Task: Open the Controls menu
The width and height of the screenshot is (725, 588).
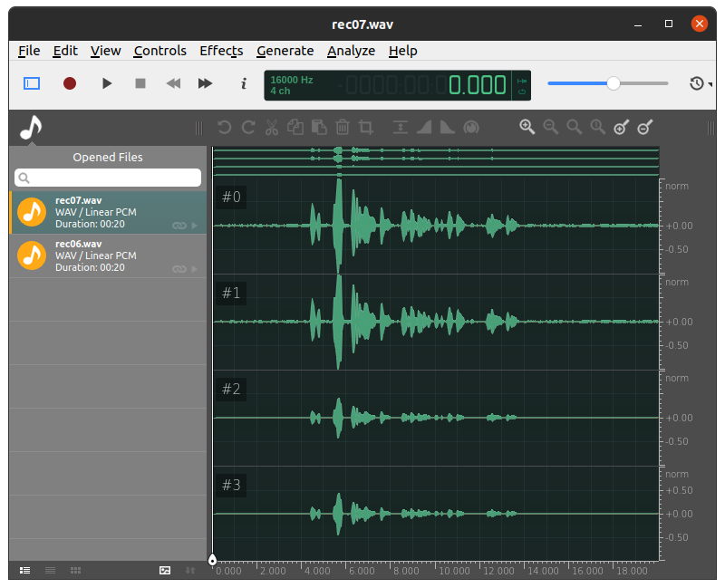Action: pyautogui.click(x=160, y=51)
